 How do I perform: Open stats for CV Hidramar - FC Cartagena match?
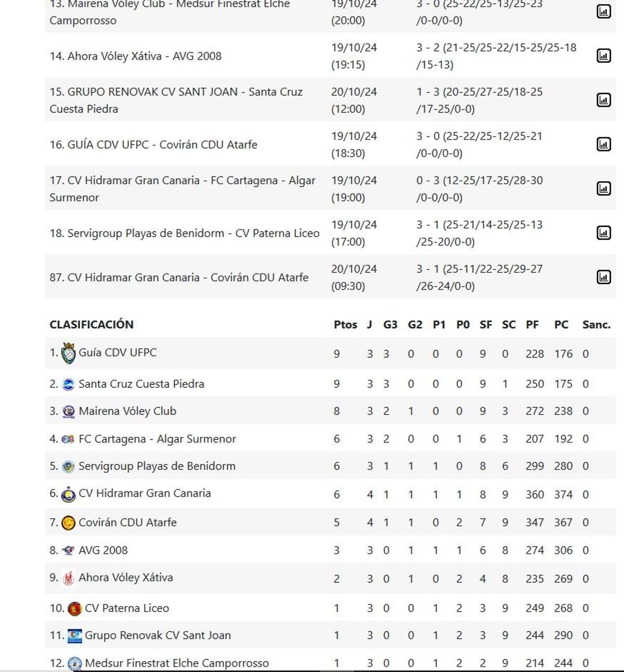point(603,188)
